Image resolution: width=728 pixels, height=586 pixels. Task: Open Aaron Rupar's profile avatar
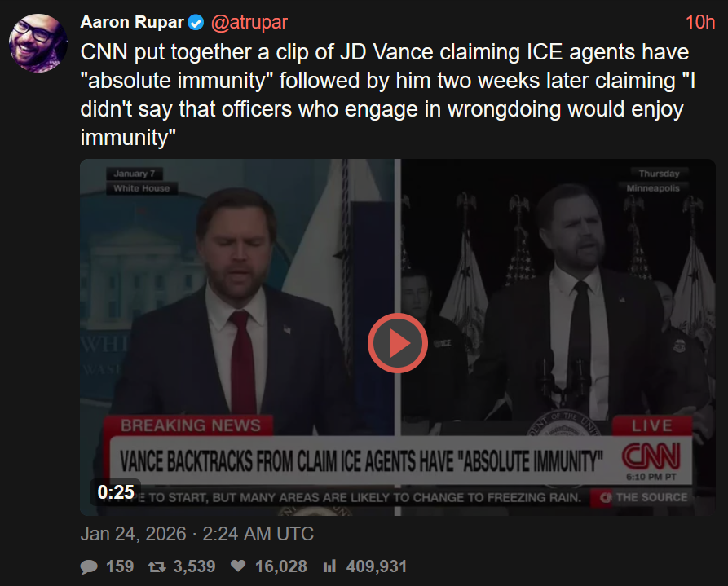pos(38,43)
